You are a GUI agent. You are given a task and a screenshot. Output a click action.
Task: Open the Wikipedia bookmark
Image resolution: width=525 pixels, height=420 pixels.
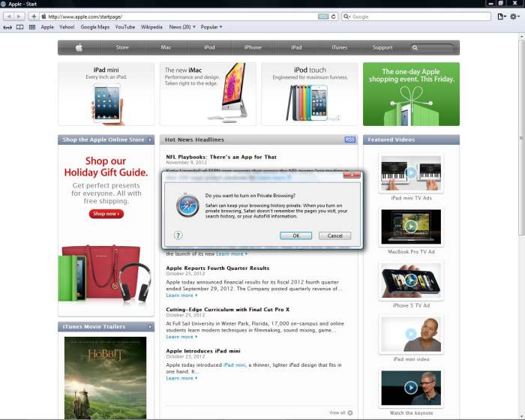coord(151,27)
